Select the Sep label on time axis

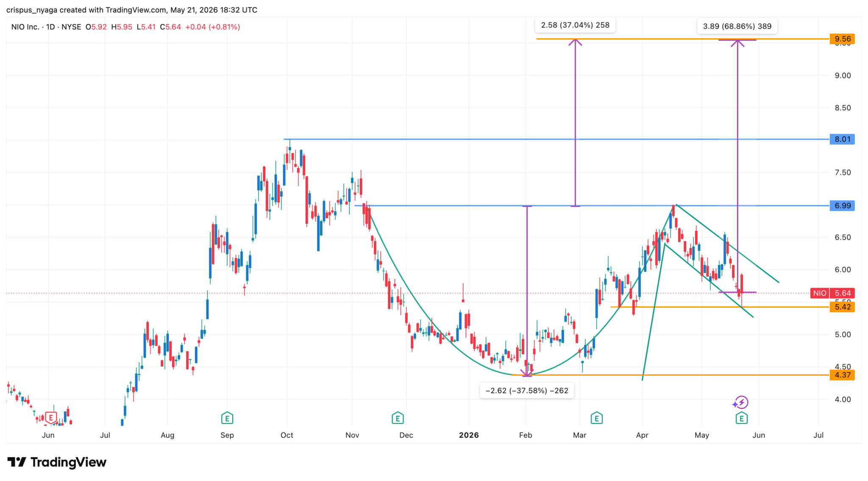(x=227, y=435)
